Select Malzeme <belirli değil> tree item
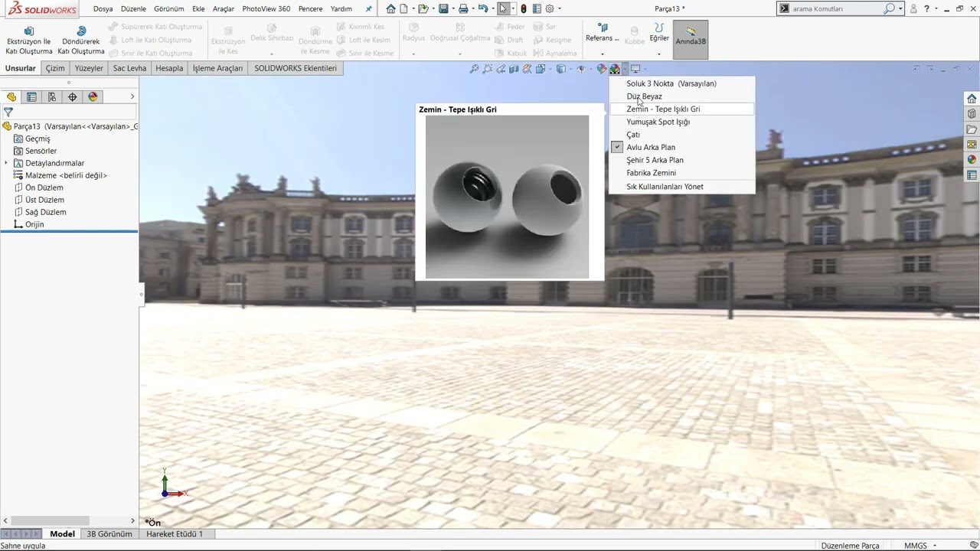 coord(66,175)
